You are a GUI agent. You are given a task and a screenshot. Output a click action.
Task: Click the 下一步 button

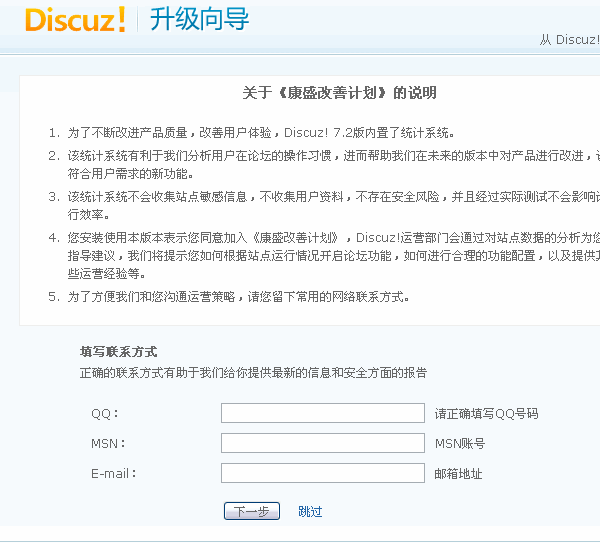pyautogui.click(x=252, y=511)
